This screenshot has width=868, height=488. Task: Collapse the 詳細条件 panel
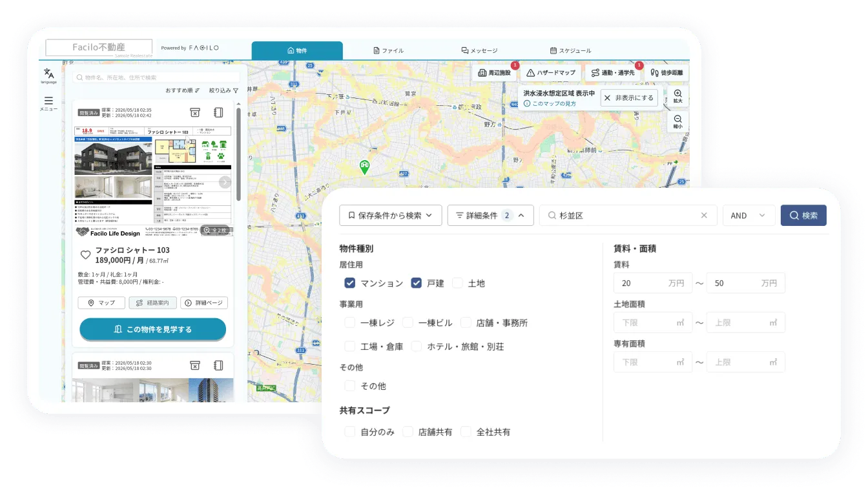pos(490,216)
